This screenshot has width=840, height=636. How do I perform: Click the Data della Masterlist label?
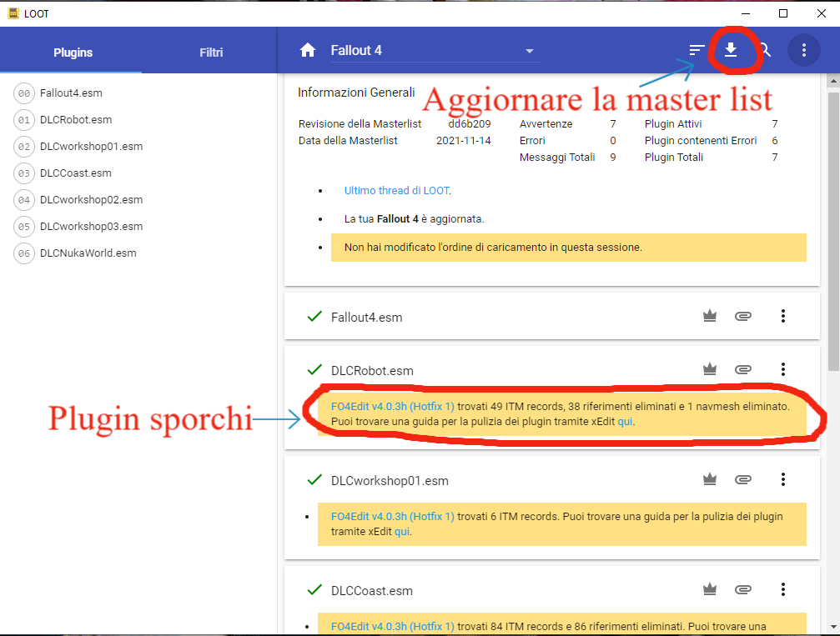click(x=348, y=141)
